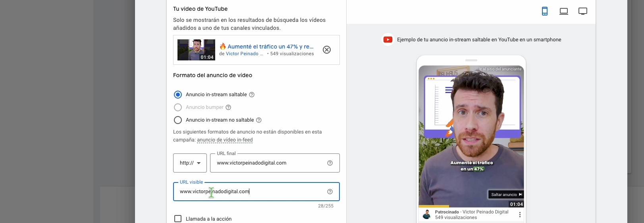
Task: Click the URL final input field
Action: [x=275, y=163]
